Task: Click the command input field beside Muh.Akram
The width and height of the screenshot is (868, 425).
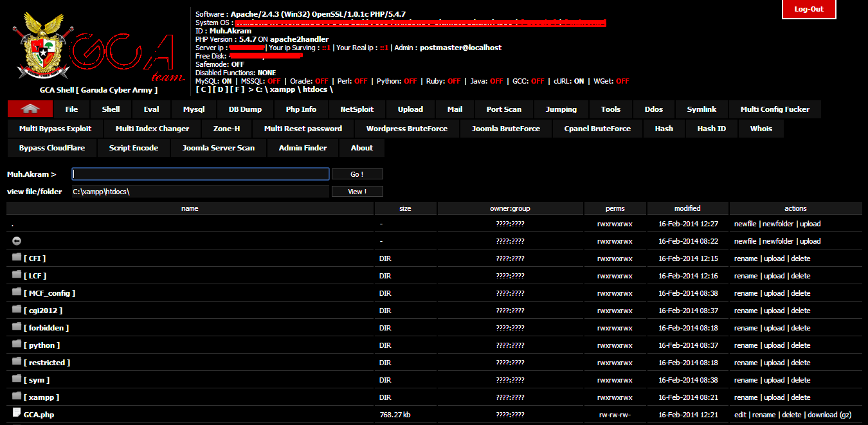Action: (200, 173)
